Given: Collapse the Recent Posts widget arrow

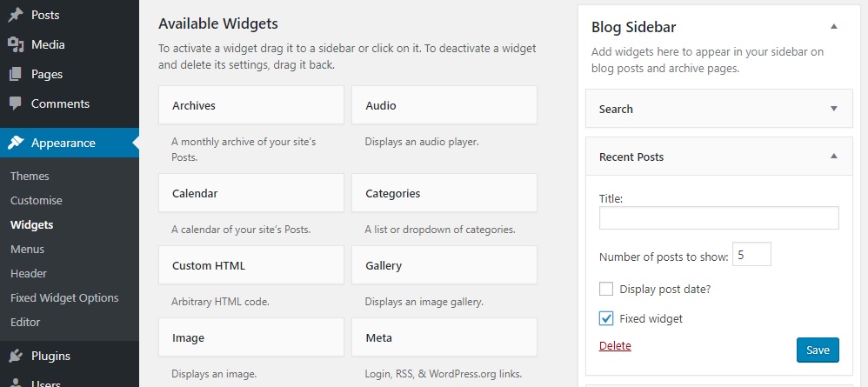Looking at the screenshot, I should [x=834, y=157].
